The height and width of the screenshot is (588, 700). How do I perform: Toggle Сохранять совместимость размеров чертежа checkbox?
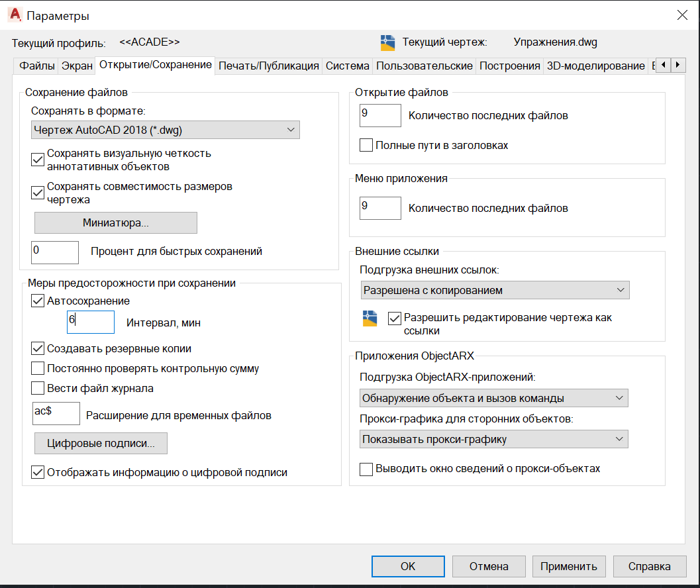(38, 193)
